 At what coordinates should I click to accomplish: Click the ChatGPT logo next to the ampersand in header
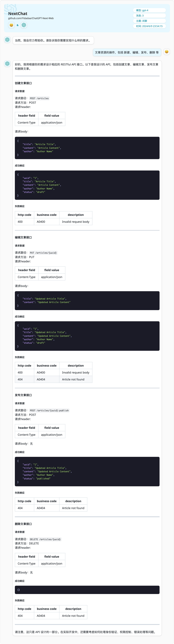pos(24,25)
